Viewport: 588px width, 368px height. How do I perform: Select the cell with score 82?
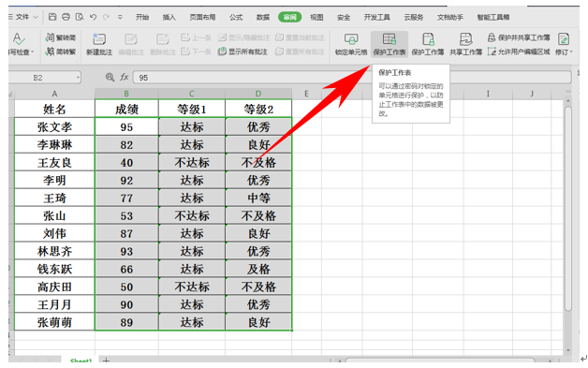pos(126,145)
